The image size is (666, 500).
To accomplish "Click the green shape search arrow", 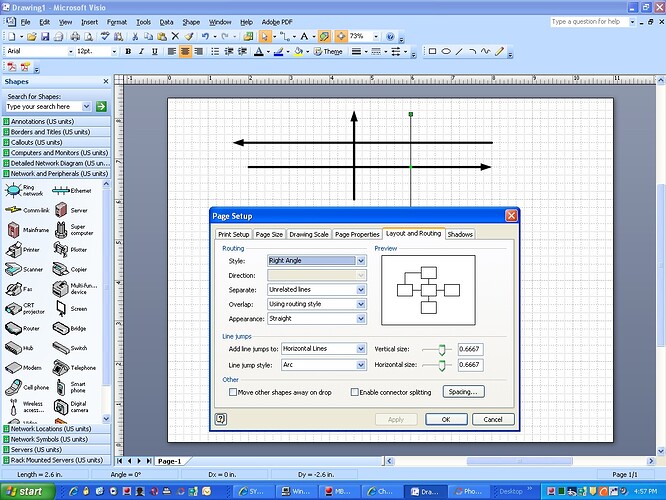I will click(101, 106).
